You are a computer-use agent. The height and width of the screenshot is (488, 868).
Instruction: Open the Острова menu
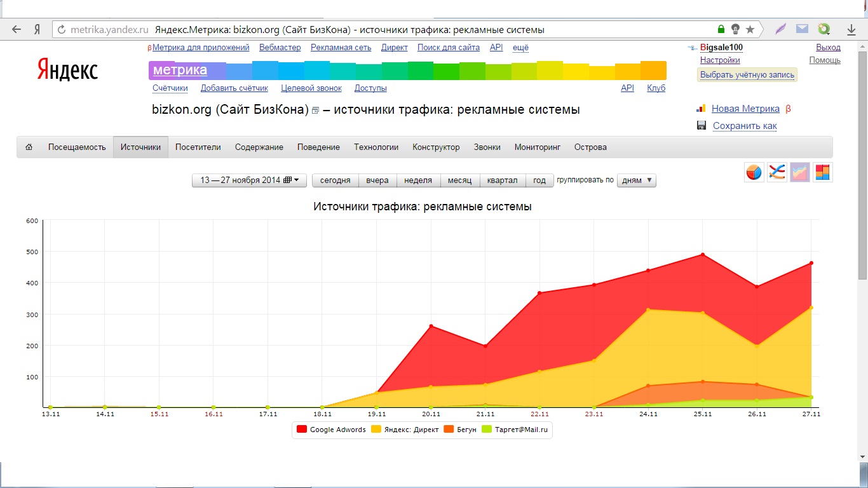pyautogui.click(x=590, y=147)
